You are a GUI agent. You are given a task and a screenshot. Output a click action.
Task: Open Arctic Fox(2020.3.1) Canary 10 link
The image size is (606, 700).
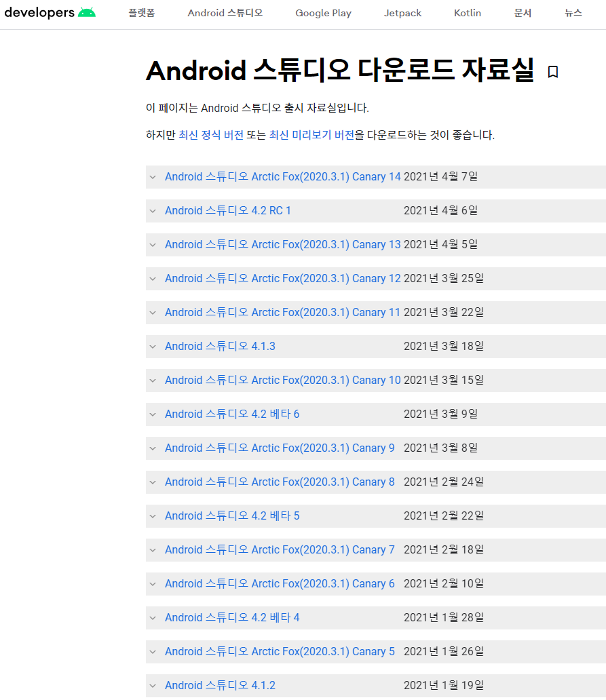coord(283,381)
